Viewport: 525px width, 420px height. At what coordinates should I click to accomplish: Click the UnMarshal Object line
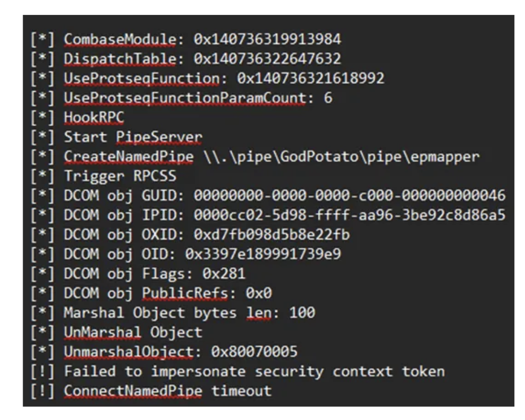pos(133,332)
